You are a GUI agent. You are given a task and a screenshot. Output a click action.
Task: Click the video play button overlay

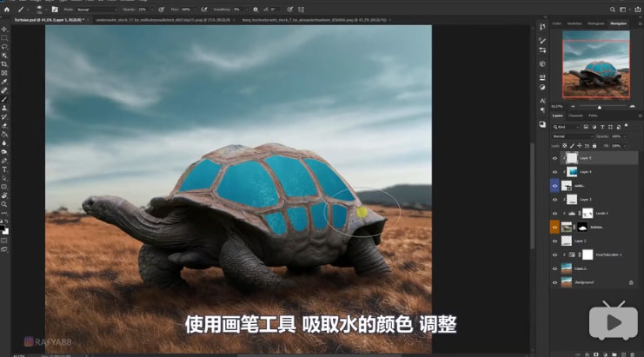pyautogui.click(x=613, y=322)
